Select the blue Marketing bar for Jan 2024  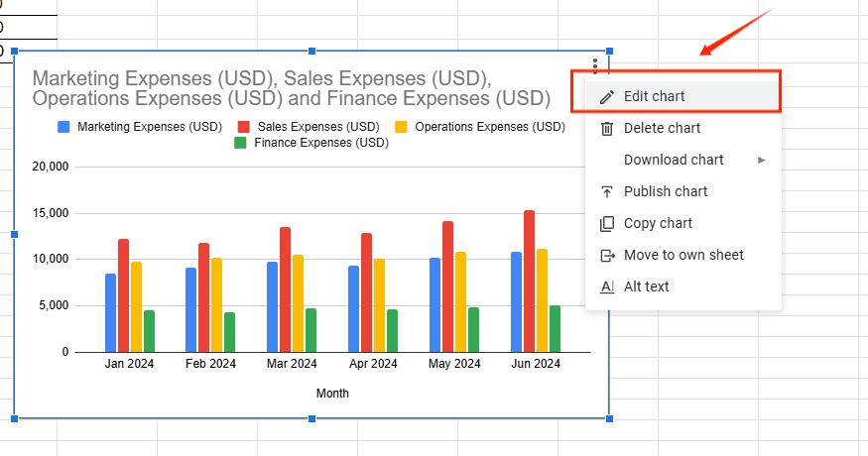(x=111, y=312)
